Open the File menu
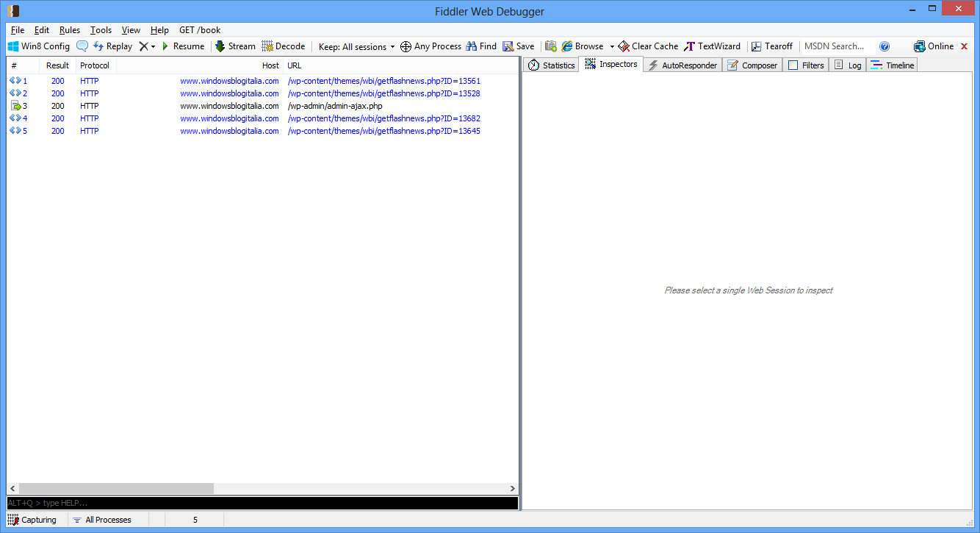The width and height of the screenshot is (980, 533). (x=18, y=30)
